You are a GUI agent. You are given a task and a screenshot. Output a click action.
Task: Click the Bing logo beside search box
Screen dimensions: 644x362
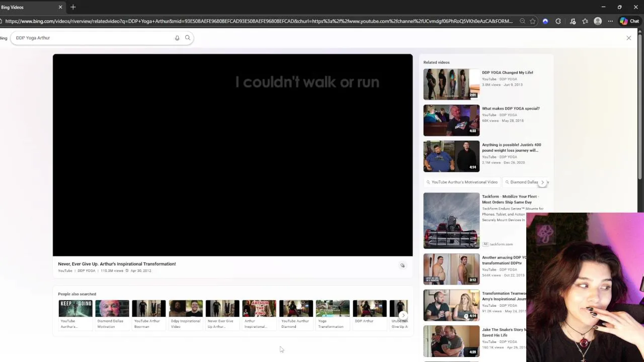[x=3, y=38]
